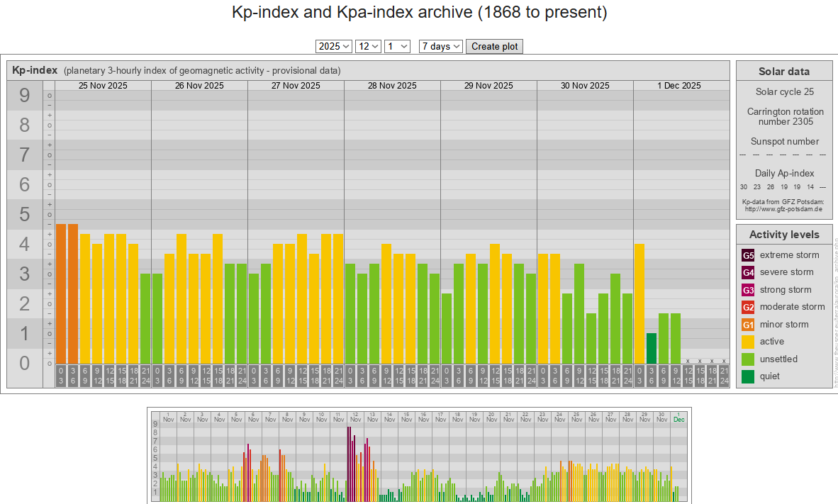
Task: Select the 1 Dec 2025 day header
Action: click(x=678, y=86)
